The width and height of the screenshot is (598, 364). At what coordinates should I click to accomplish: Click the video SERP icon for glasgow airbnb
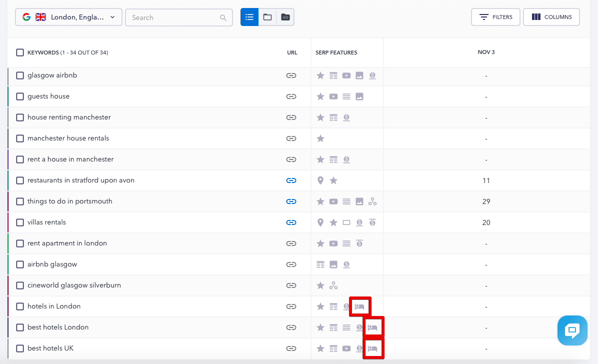346,75
